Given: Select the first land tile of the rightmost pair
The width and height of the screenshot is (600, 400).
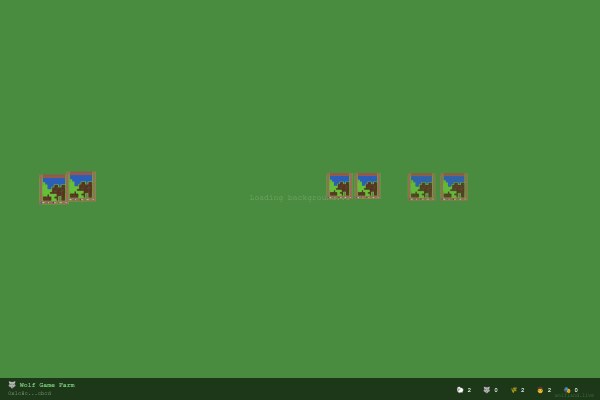Looking at the screenshot, I should click(421, 187).
